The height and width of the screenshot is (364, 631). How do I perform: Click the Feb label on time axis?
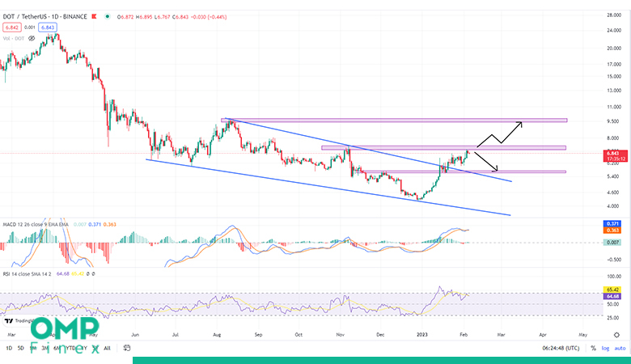[464, 335]
